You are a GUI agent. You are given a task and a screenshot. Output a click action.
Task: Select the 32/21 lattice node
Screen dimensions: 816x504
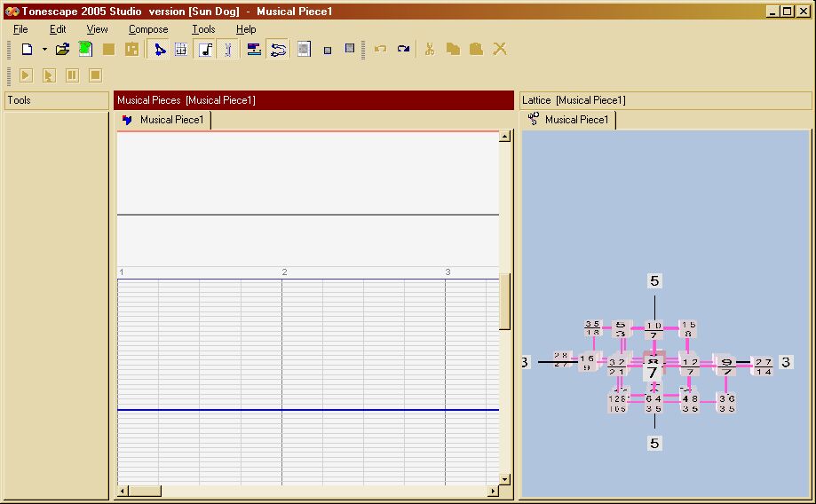click(x=617, y=366)
